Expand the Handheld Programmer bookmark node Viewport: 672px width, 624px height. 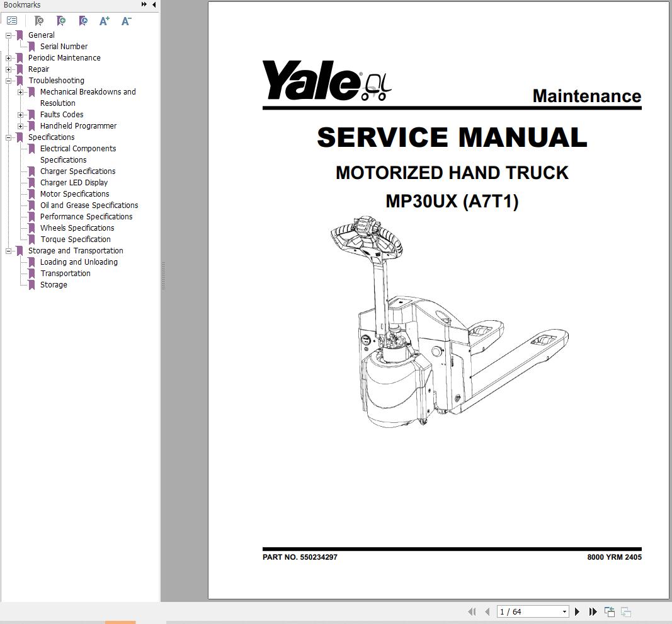point(21,126)
